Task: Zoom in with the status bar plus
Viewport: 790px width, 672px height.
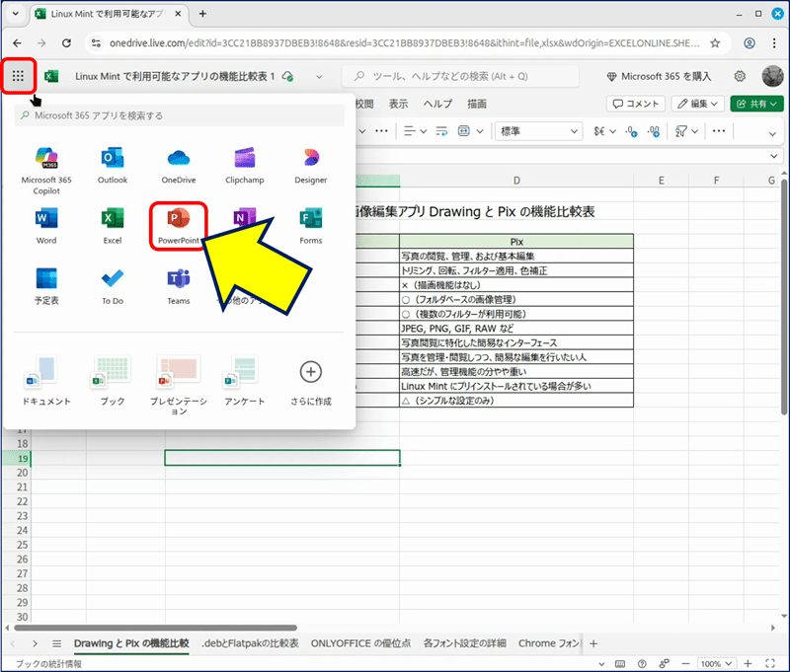Action: point(749,663)
